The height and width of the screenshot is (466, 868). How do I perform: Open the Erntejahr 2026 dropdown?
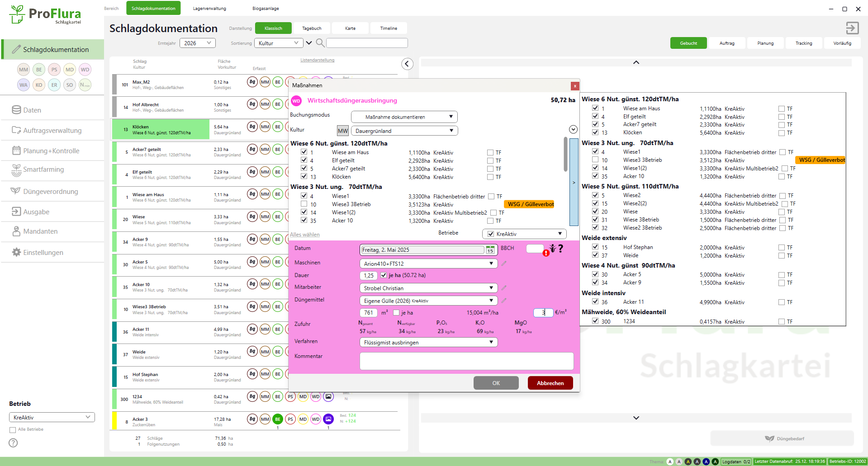(197, 43)
